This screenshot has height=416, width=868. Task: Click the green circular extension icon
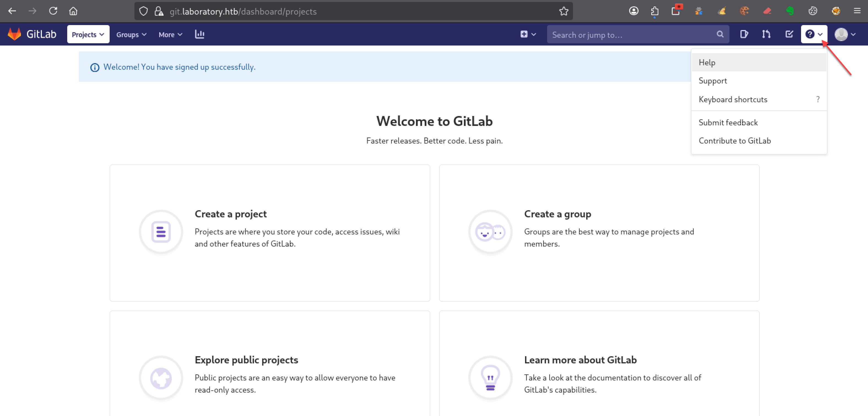(x=790, y=11)
